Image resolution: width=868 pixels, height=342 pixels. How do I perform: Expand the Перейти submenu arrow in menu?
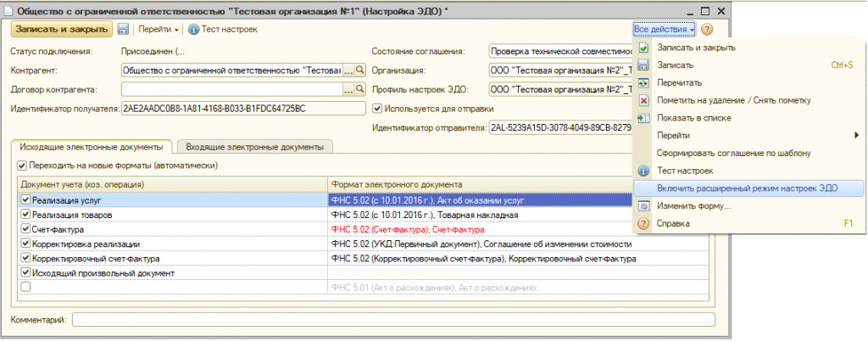coord(856,135)
